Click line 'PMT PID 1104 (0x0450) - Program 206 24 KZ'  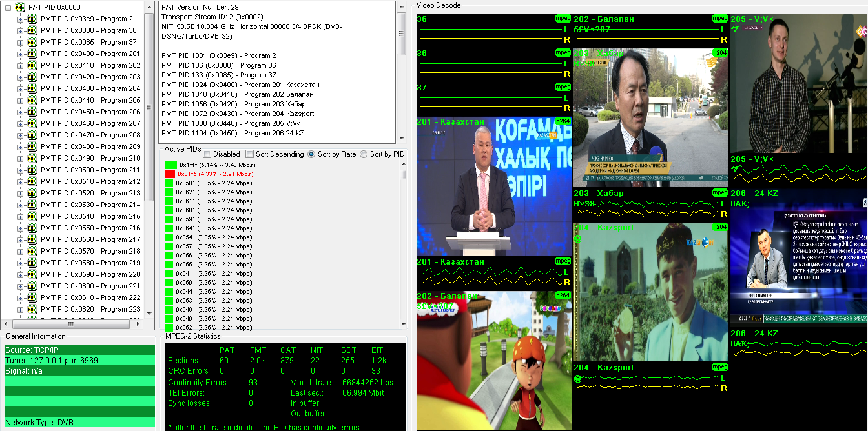pyautogui.click(x=233, y=133)
